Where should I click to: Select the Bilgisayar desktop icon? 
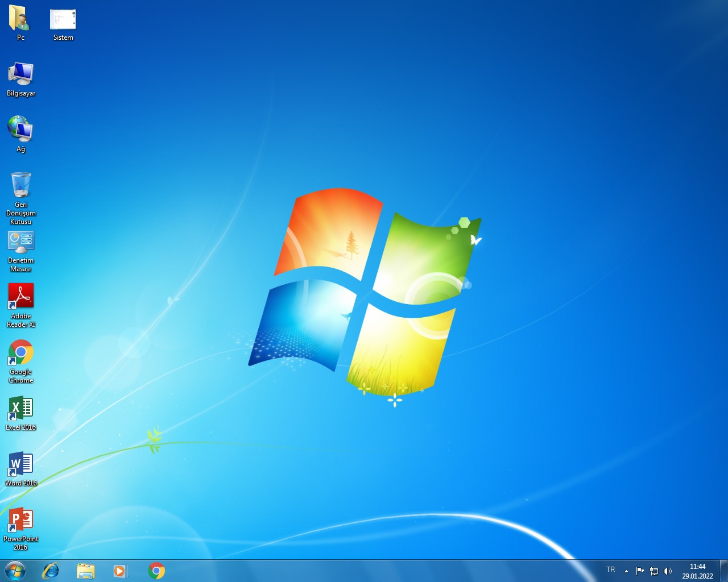(21, 79)
